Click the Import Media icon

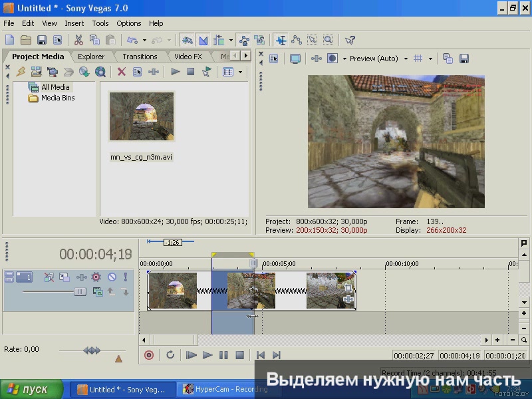pos(37,72)
